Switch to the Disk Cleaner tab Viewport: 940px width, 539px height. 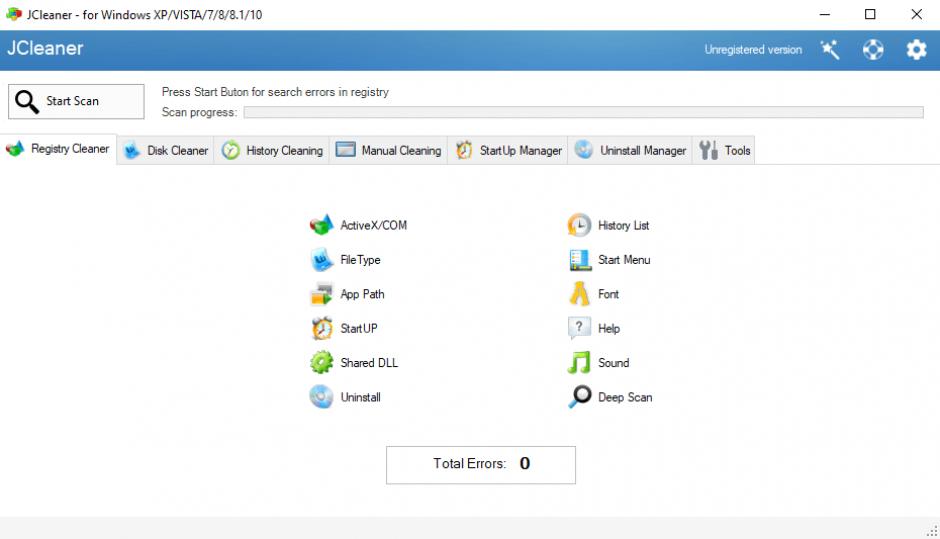point(165,150)
